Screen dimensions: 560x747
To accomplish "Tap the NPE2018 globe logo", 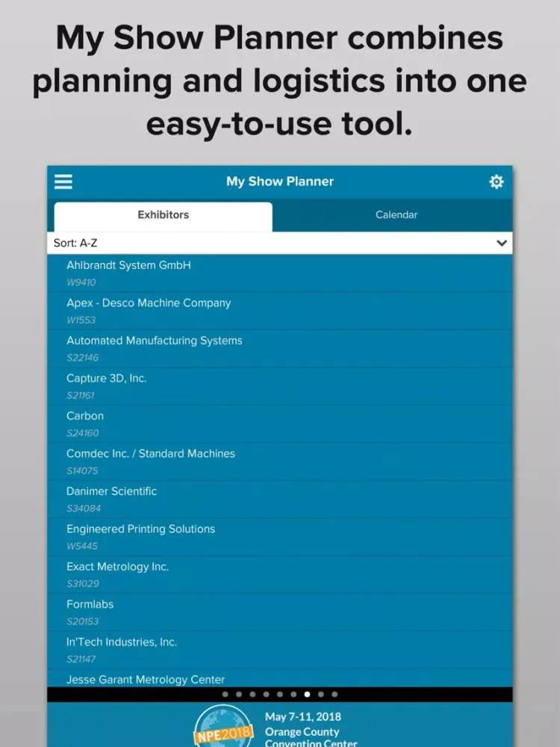I will (223, 727).
